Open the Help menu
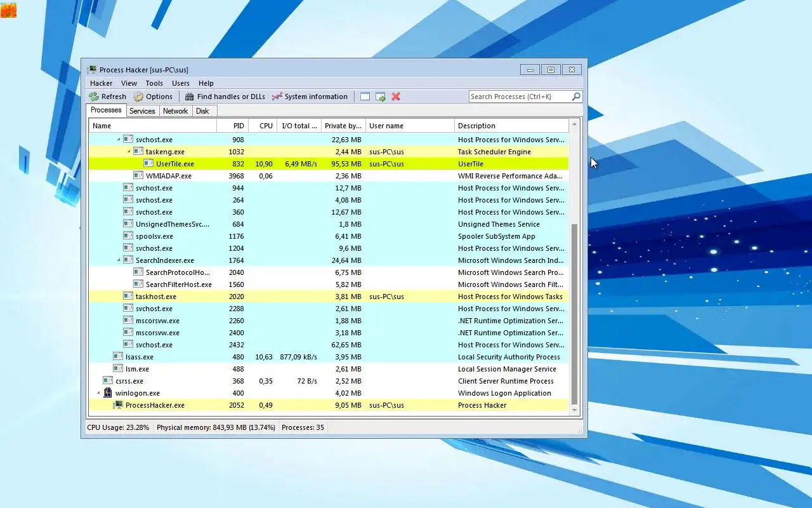The height and width of the screenshot is (508, 812). pos(206,83)
